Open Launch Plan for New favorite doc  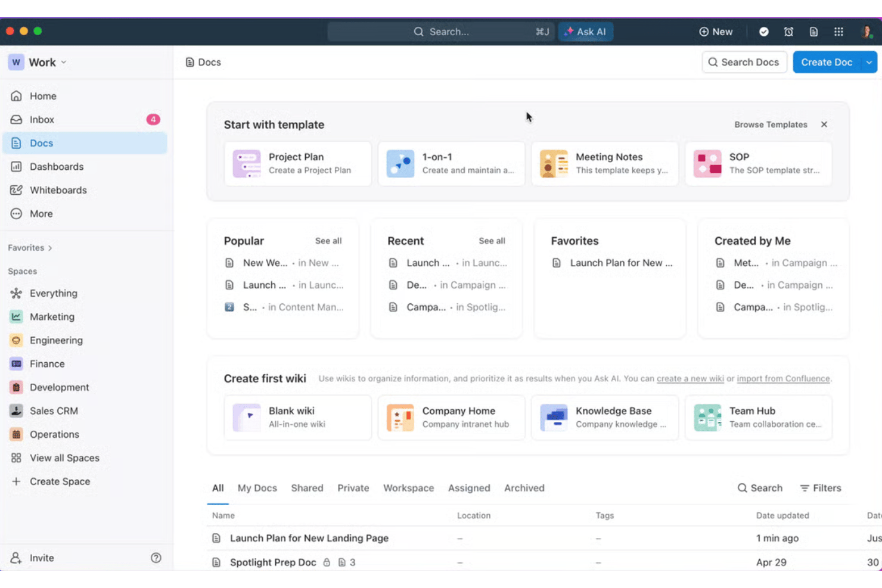tap(613, 263)
